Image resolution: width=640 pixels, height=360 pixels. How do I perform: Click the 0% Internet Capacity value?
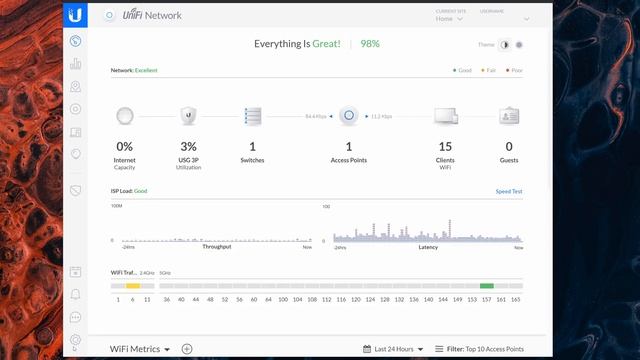124,146
